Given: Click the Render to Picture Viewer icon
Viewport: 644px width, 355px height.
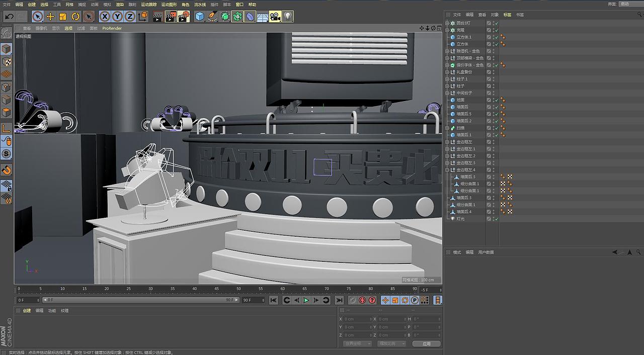Looking at the screenshot, I should point(170,16).
